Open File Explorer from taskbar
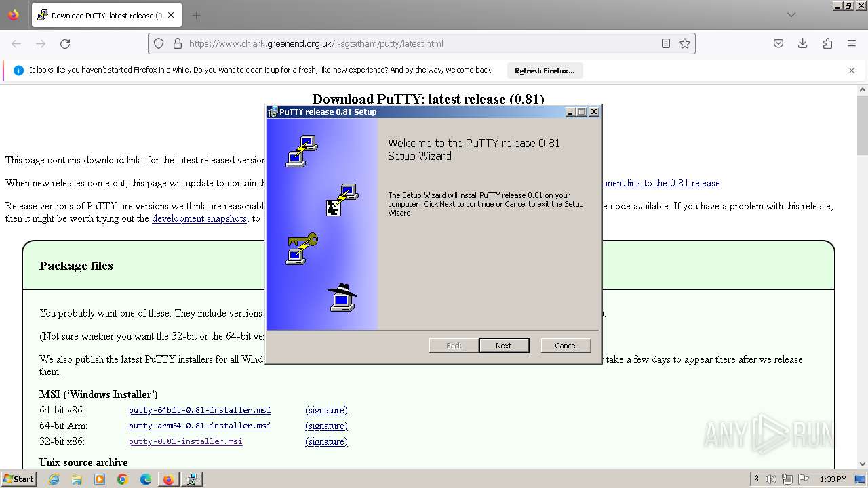Image resolution: width=868 pixels, height=488 pixels. tap(77, 479)
